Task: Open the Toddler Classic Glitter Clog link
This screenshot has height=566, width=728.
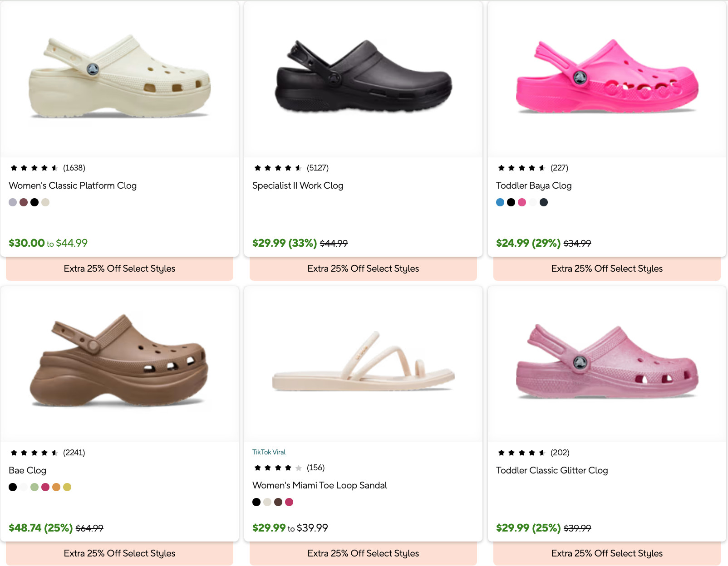Action: [x=552, y=470]
